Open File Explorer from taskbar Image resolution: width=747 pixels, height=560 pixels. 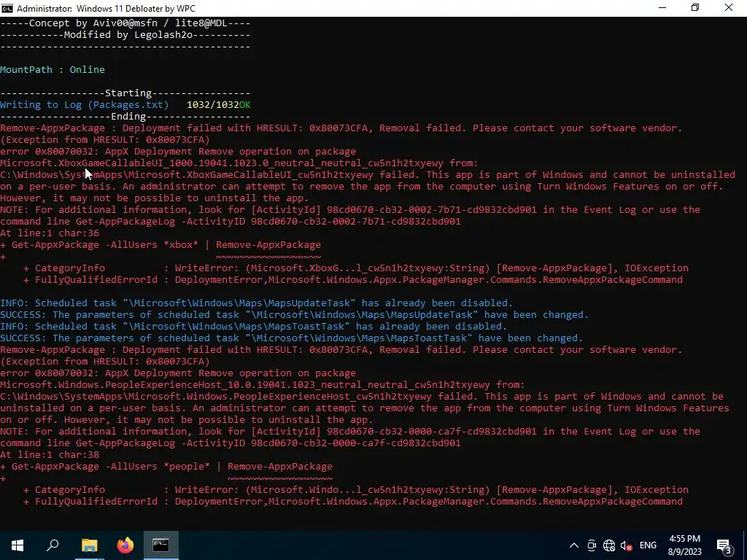pyautogui.click(x=89, y=545)
